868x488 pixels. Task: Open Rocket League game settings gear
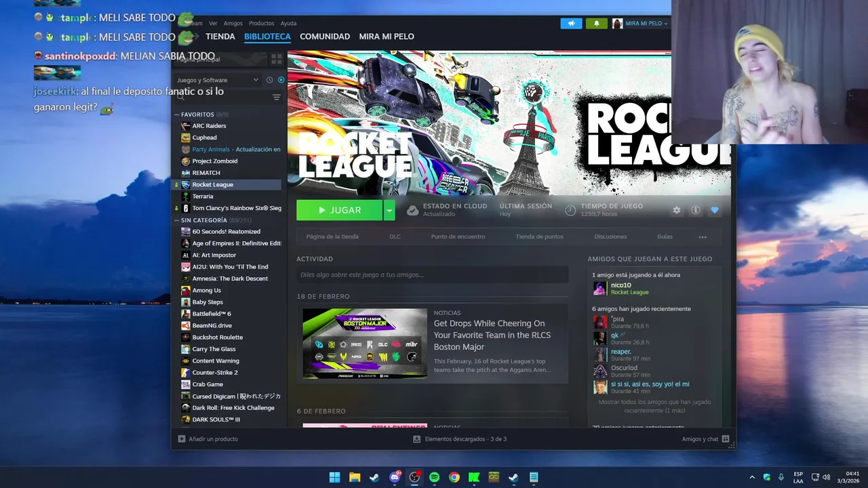coord(676,210)
